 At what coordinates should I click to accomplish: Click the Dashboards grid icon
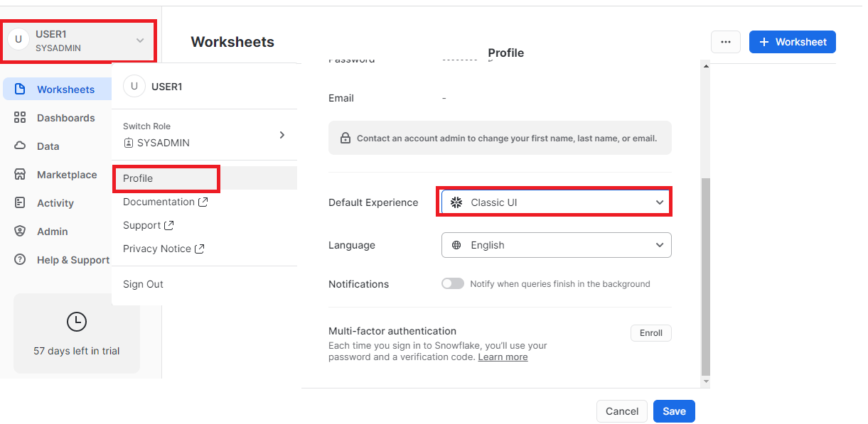20,118
